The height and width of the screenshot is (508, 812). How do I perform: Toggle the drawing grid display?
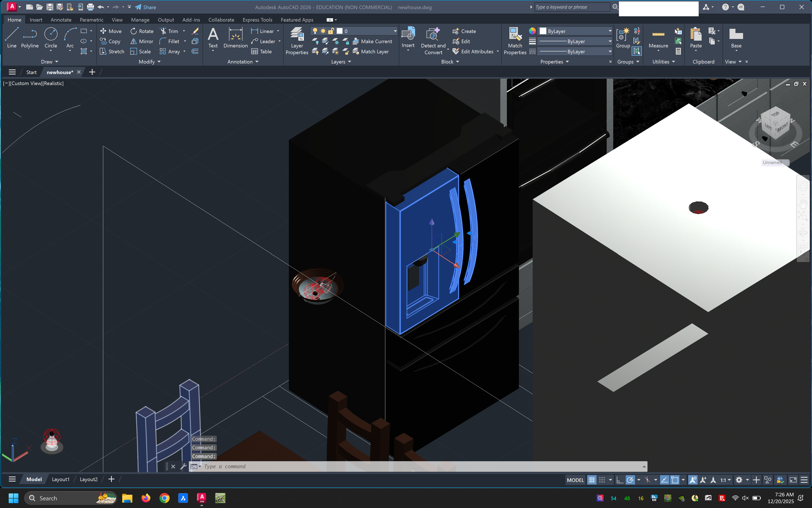(592, 480)
